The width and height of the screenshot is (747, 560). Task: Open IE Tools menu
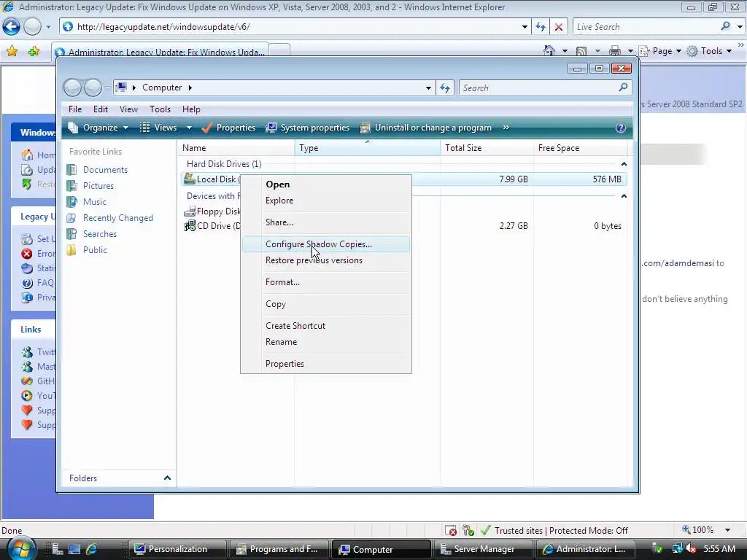pyautogui.click(x=709, y=51)
